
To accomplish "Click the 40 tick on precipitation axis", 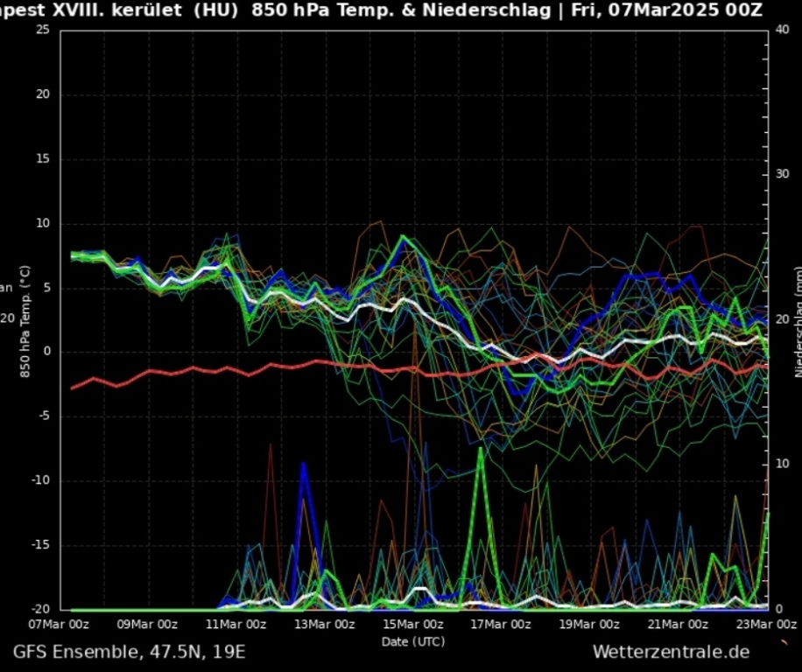I will point(784,31).
